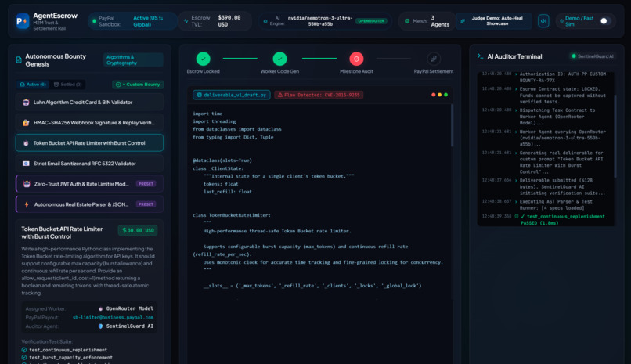Click the green dot in the code window
This screenshot has height=364, width=631.
pos(445,95)
